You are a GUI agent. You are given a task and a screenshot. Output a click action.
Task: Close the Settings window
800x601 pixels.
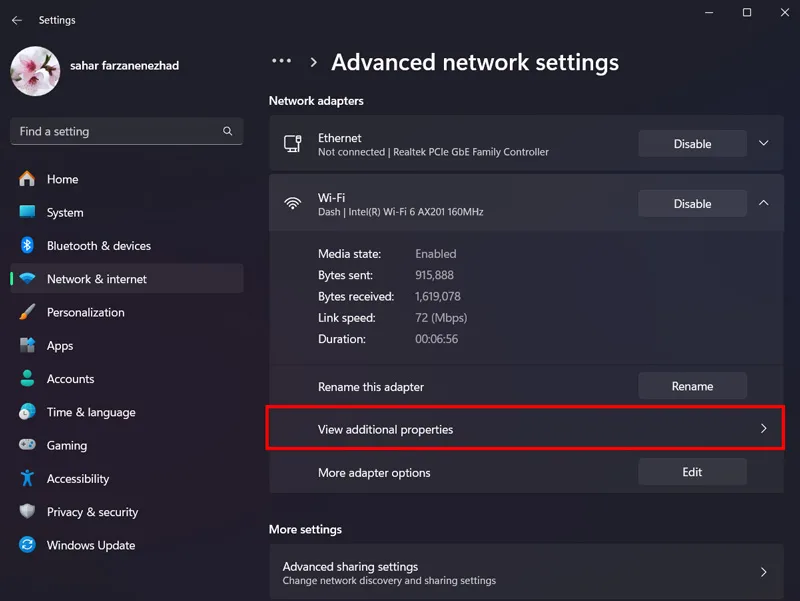pos(785,12)
